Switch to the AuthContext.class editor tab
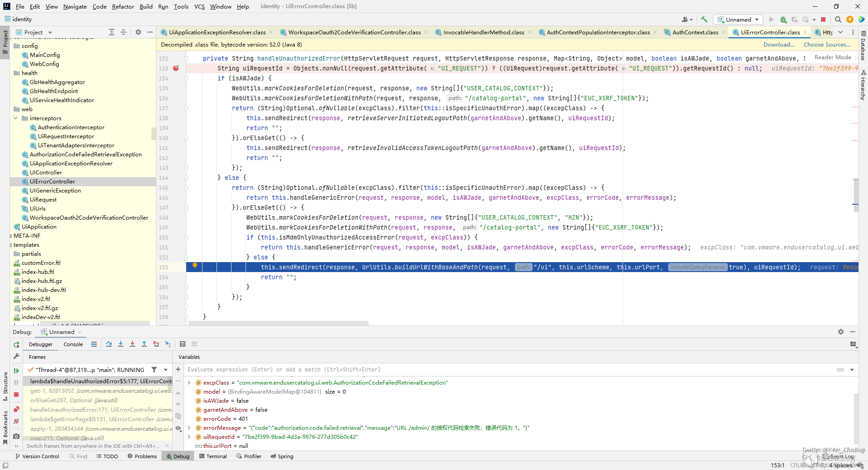 tap(695, 32)
